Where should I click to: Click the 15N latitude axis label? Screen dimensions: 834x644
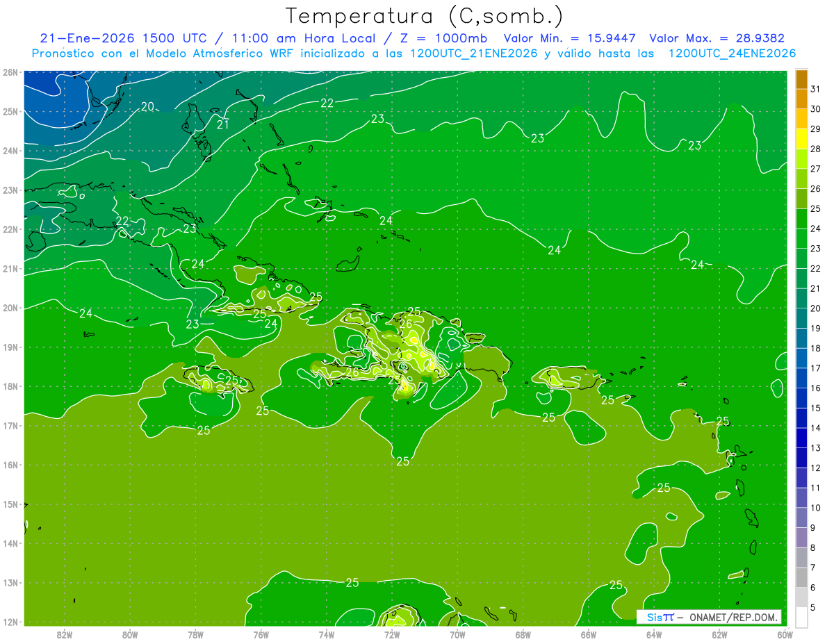10,504
